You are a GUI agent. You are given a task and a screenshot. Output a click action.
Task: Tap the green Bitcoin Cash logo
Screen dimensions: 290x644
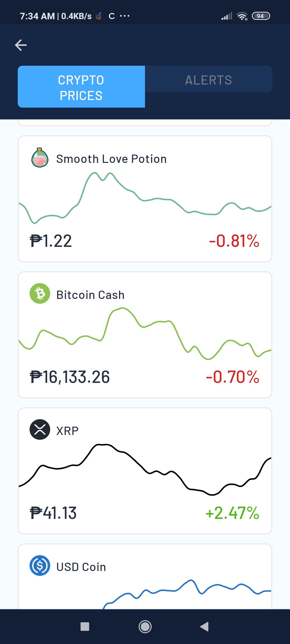coord(40,294)
